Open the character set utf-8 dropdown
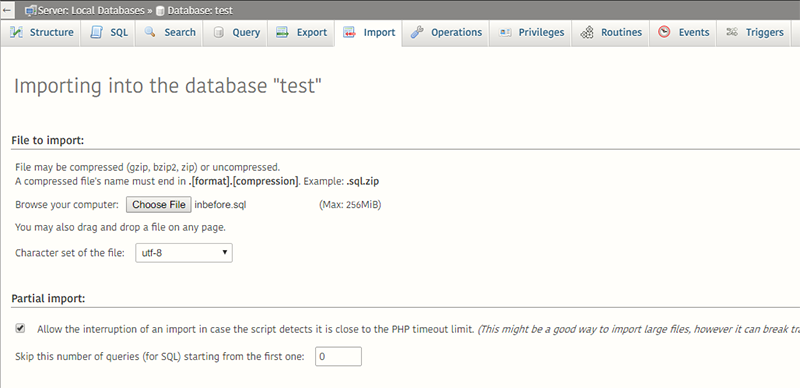This screenshot has height=388, width=800. coord(184,253)
